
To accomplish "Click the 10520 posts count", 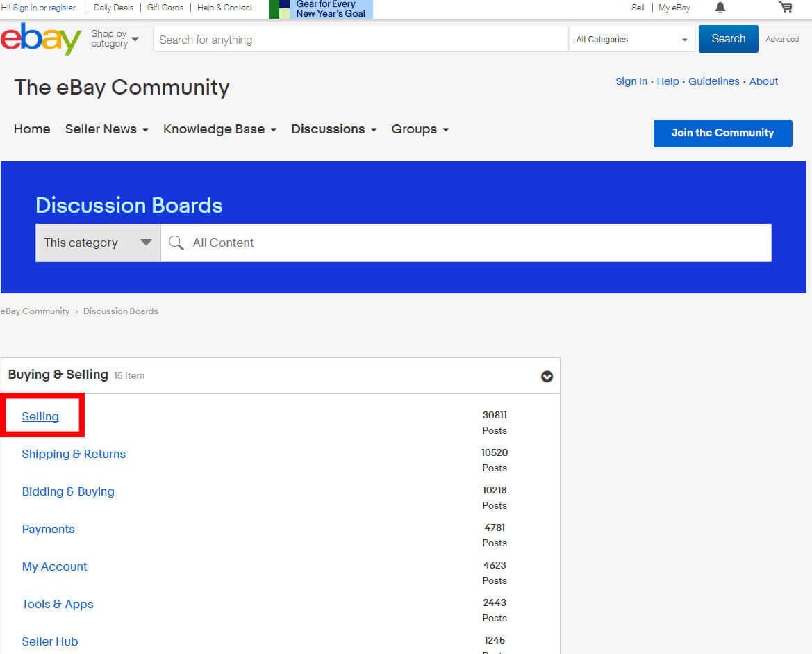I will click(x=495, y=452).
